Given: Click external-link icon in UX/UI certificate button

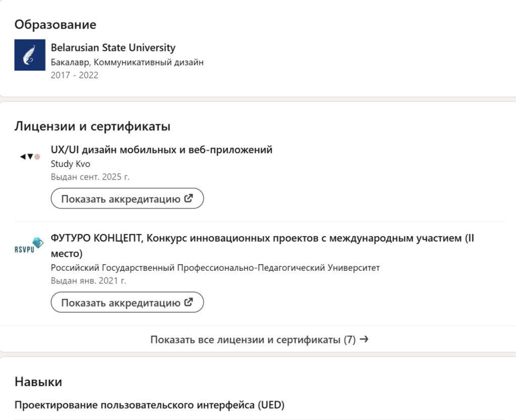Looking at the screenshot, I should click(189, 198).
